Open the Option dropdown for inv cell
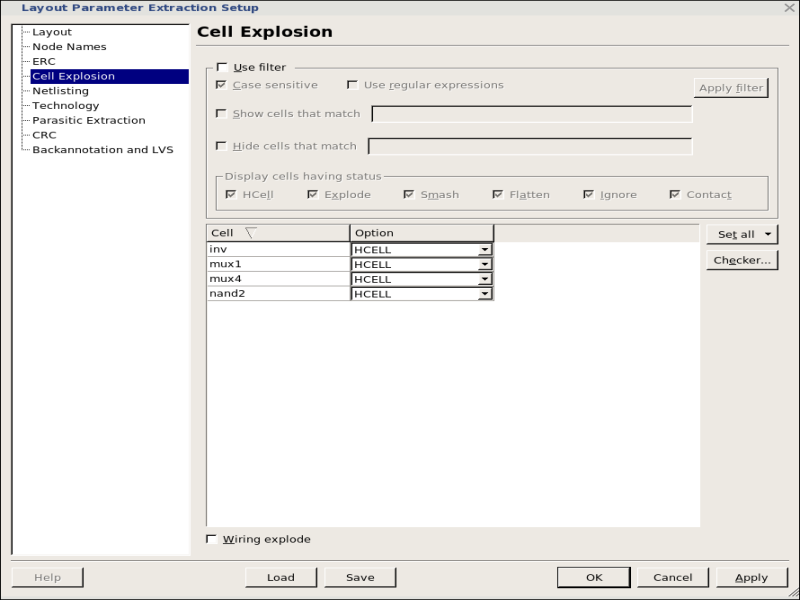 coord(485,249)
